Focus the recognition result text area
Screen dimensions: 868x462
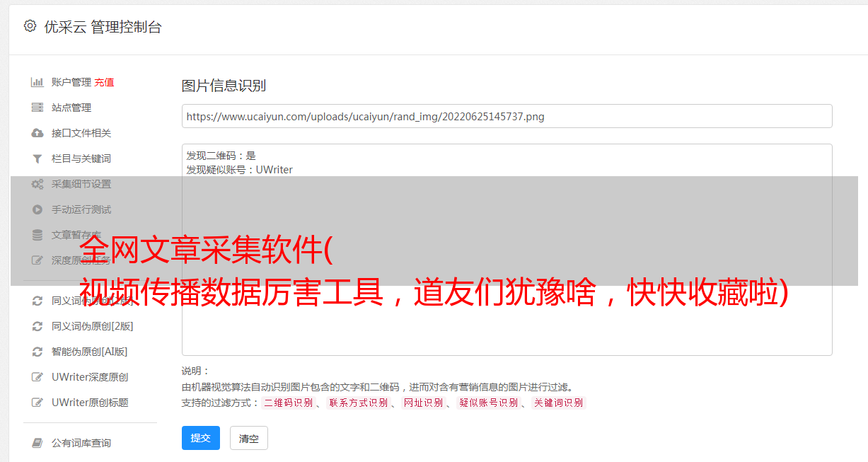(x=507, y=250)
